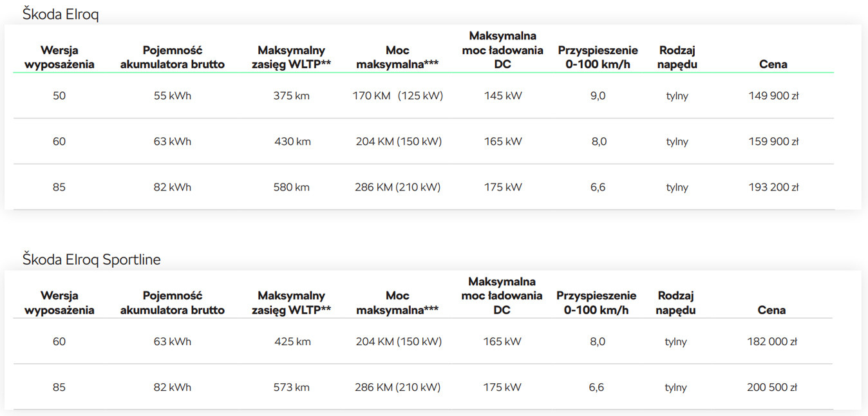The image size is (868, 416).
Task: Click the 193 200 zł price
Action: click(x=773, y=187)
